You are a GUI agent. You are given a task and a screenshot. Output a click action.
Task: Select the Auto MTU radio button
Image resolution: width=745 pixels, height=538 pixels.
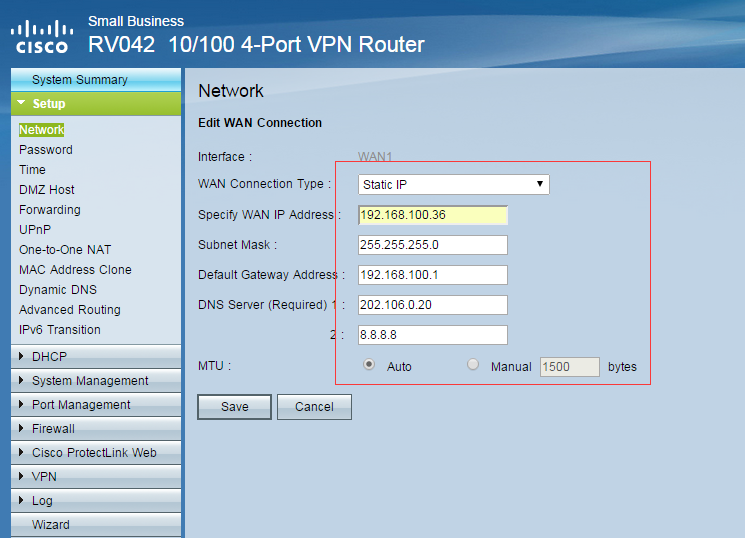coord(369,366)
